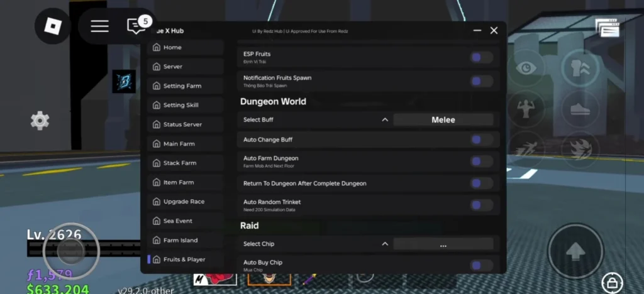Toggle Auto Farm Dungeon switch

(482, 161)
